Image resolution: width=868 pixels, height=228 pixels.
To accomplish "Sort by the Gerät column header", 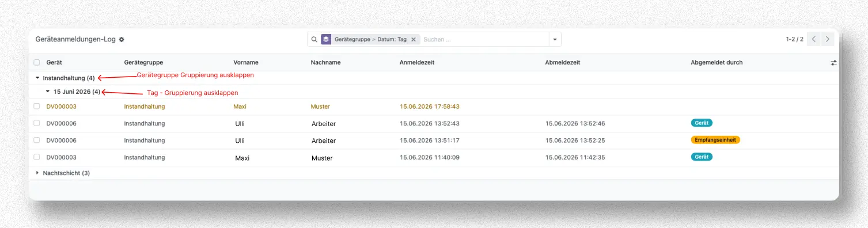I will (x=55, y=62).
